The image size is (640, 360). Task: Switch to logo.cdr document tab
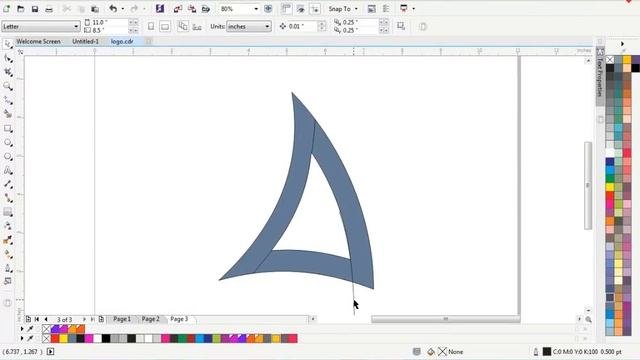(x=122, y=41)
